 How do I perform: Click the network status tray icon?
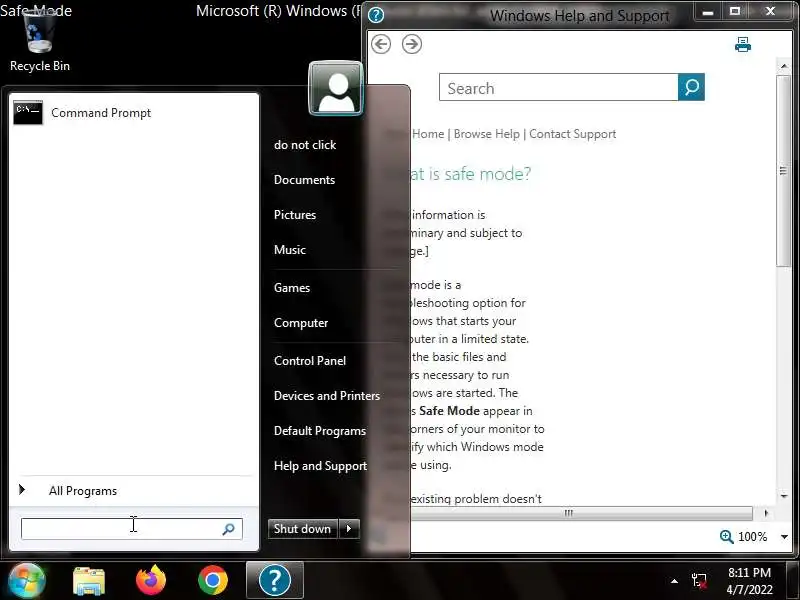(x=699, y=581)
